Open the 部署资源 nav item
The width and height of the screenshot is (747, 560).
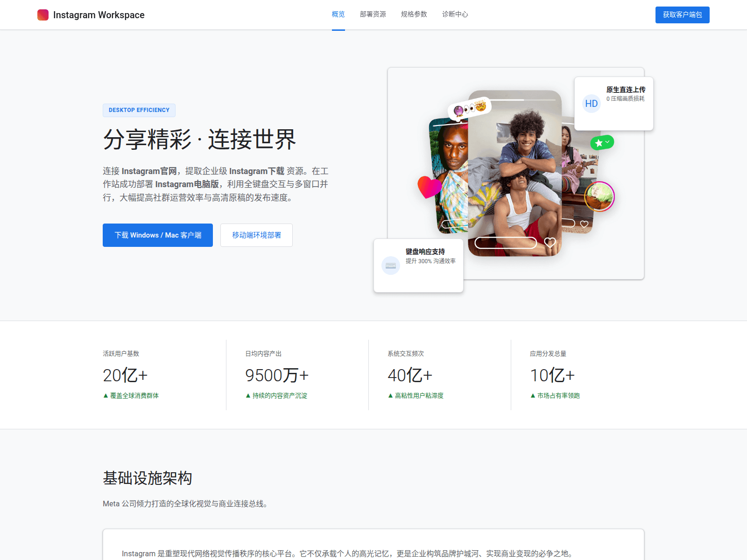(x=373, y=14)
